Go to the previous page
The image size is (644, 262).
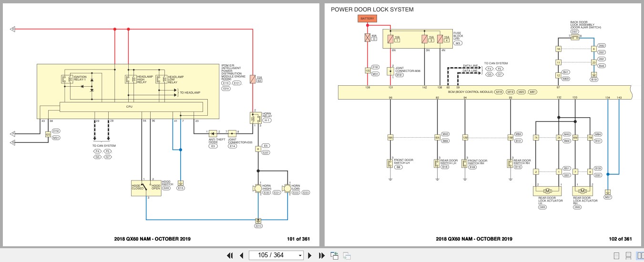coord(241,255)
